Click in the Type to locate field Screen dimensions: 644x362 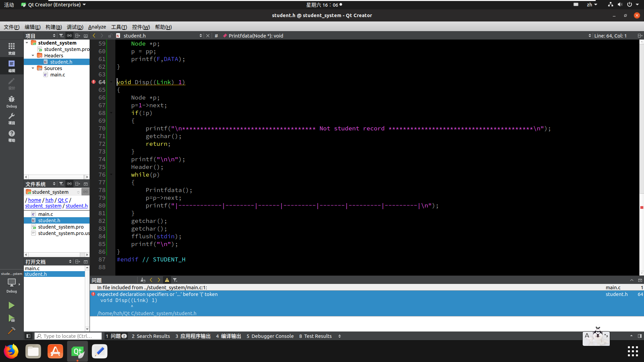[x=68, y=336]
